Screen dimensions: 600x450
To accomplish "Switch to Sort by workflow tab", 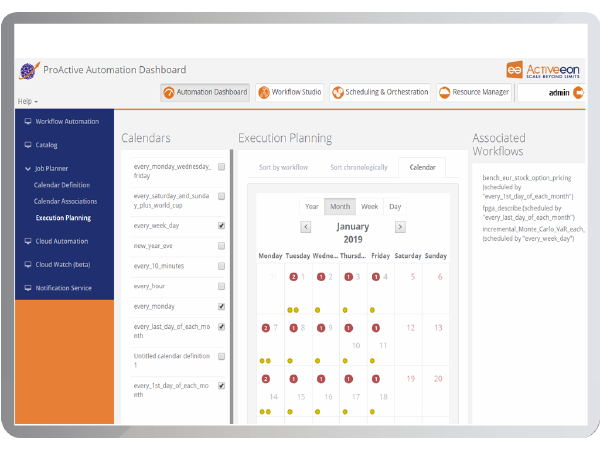I will (x=283, y=167).
